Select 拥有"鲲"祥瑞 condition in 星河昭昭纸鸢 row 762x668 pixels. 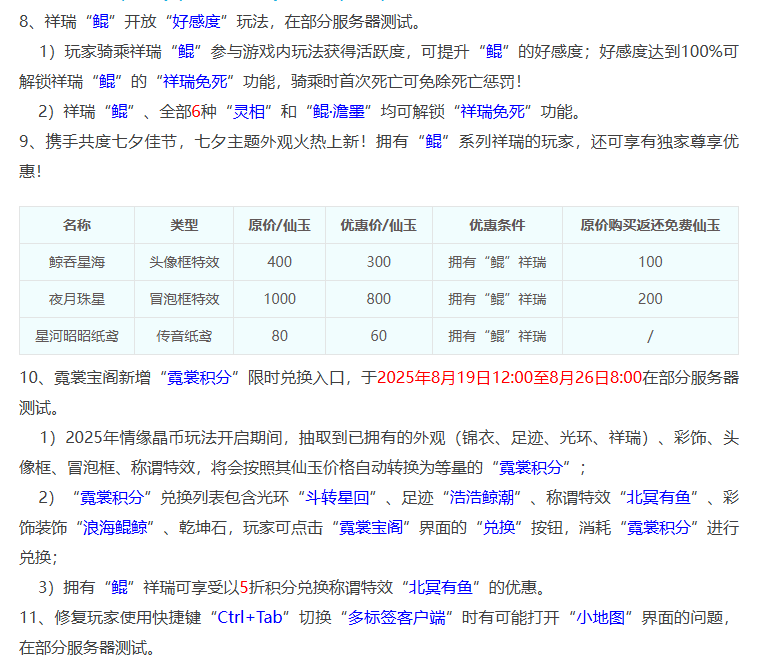click(x=497, y=336)
